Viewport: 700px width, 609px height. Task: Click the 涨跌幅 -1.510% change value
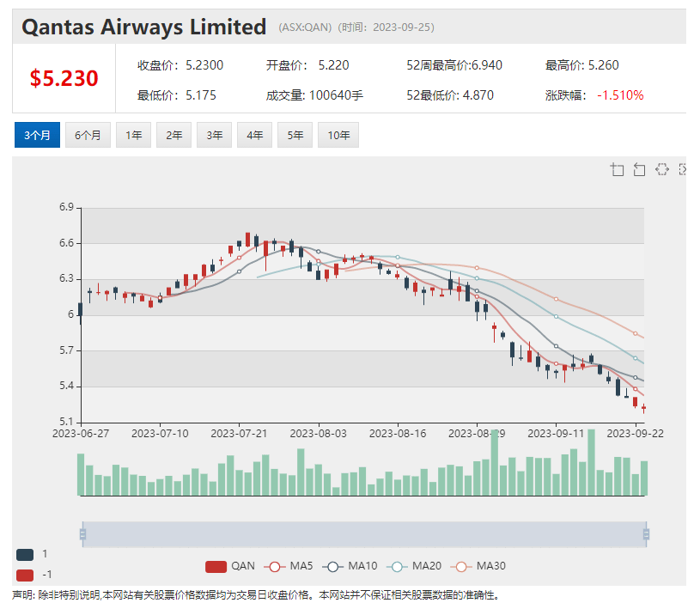point(594,95)
